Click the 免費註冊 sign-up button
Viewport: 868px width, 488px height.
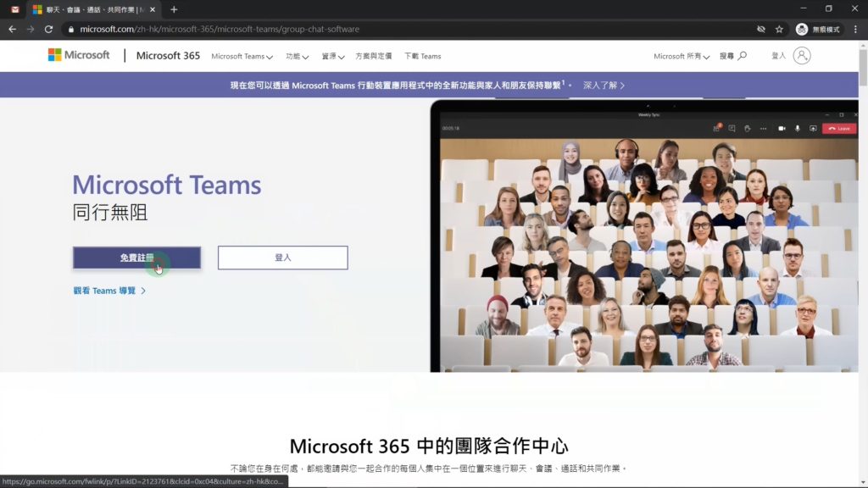coord(136,258)
